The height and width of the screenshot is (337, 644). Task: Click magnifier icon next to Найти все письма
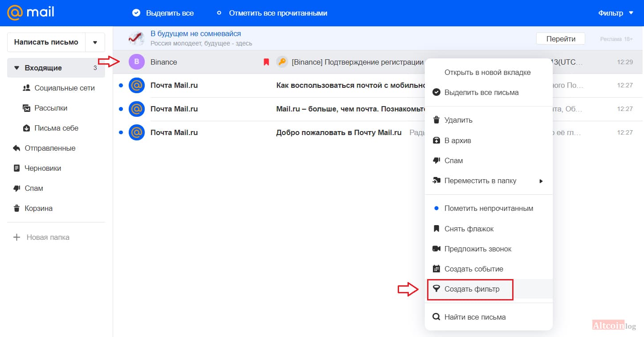[436, 317]
